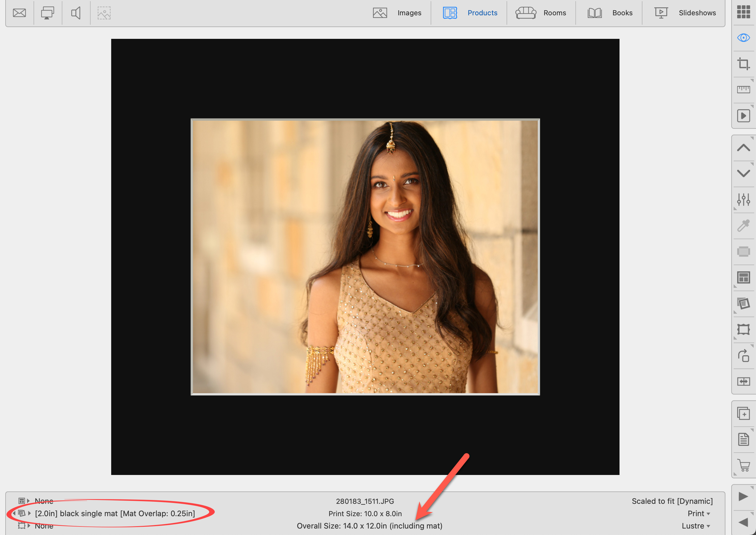This screenshot has height=535, width=756.
Task: Click the ruler measurement icon
Action: tap(743, 89)
